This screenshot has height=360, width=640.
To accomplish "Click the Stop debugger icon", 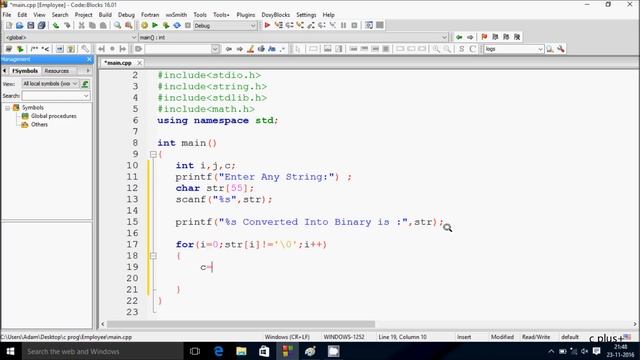I will pyautogui.click(x=354, y=25).
